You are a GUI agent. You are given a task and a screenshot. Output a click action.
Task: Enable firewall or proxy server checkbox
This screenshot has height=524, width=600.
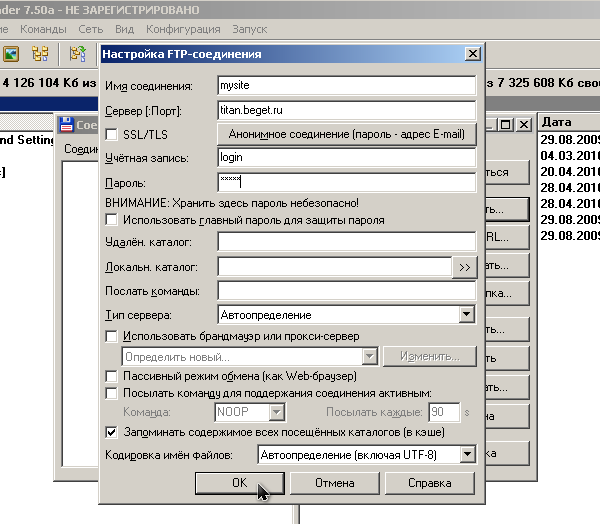click(x=111, y=337)
